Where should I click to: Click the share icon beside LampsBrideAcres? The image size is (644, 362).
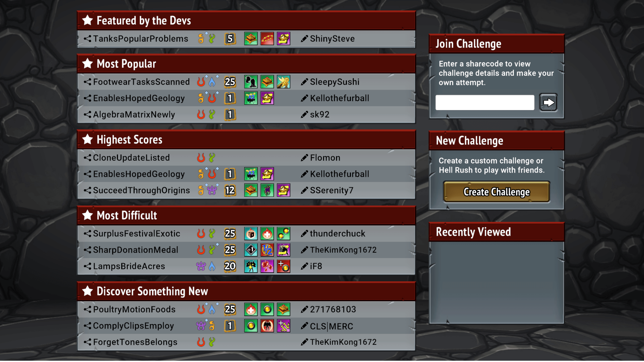tap(87, 266)
